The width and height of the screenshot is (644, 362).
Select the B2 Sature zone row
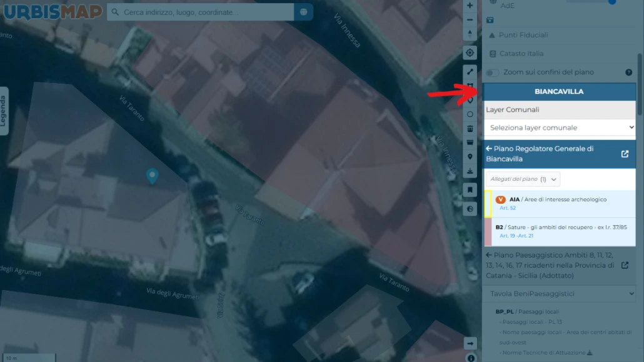(x=560, y=232)
